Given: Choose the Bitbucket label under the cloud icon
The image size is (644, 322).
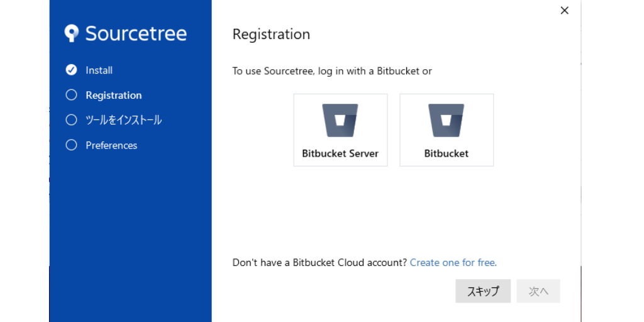Looking at the screenshot, I should 447,153.
